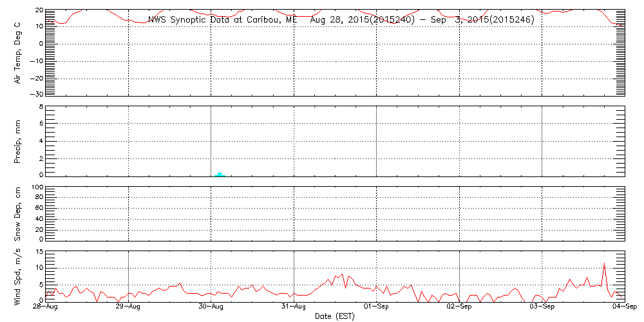Click the cyan precipitation bar on 30-Aug

point(220,174)
